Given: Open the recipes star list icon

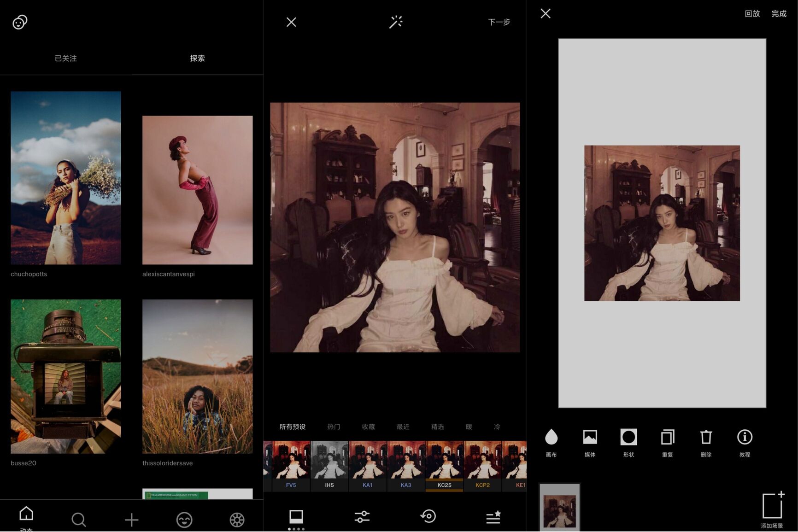Looking at the screenshot, I should point(493,517).
